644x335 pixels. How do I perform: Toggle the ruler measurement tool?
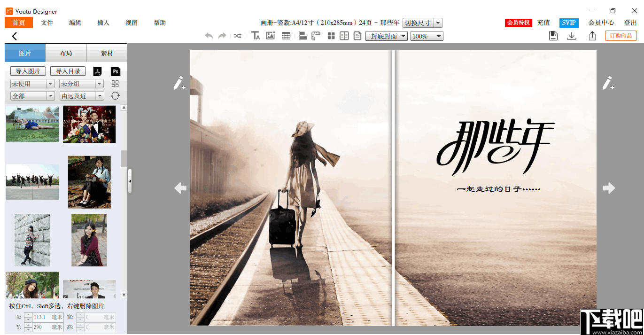pos(316,36)
